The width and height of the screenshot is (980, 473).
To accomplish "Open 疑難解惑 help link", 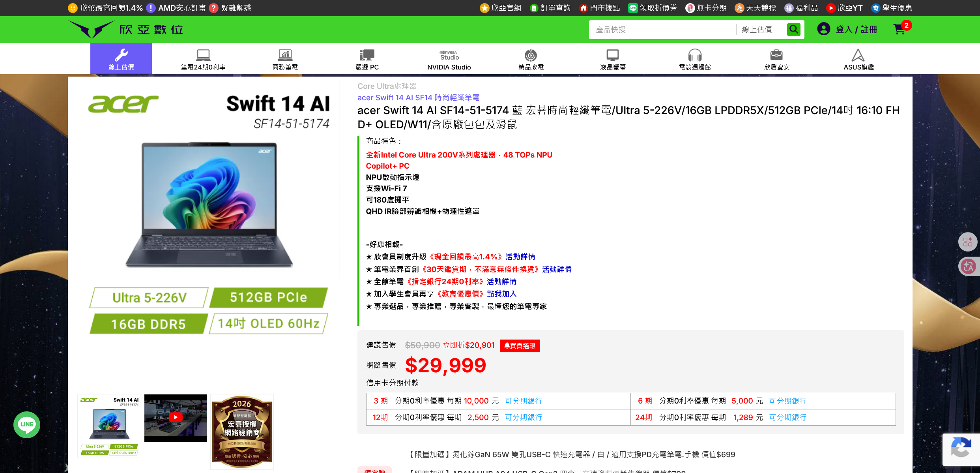I will tap(230, 8).
